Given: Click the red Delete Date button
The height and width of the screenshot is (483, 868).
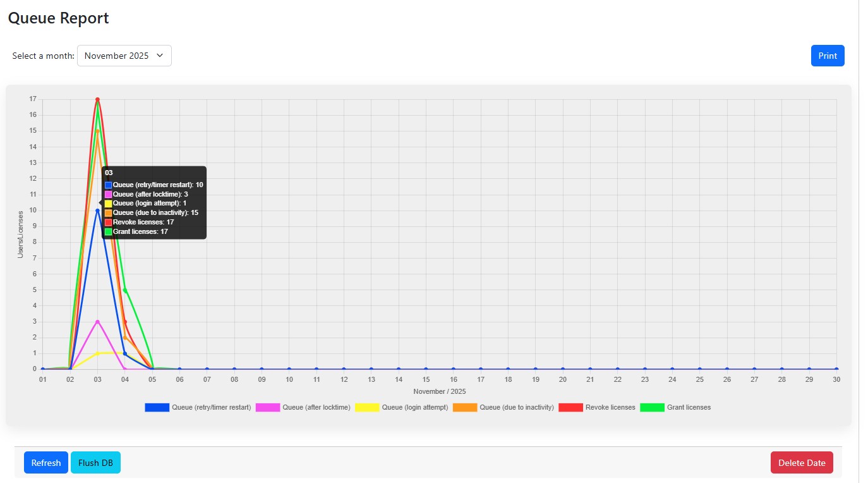Looking at the screenshot, I should pyautogui.click(x=801, y=463).
